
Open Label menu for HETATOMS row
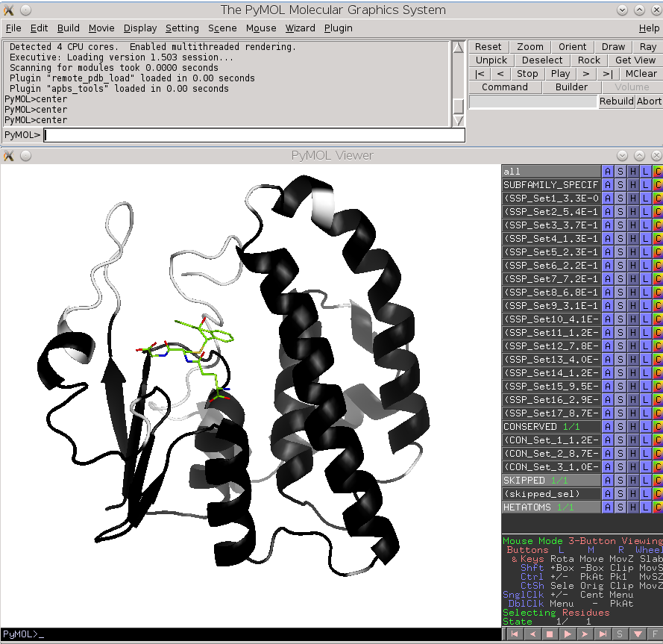645,507
